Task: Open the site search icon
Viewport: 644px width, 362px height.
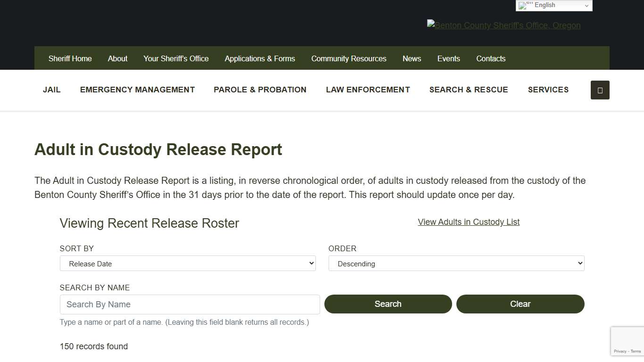Action: click(600, 90)
